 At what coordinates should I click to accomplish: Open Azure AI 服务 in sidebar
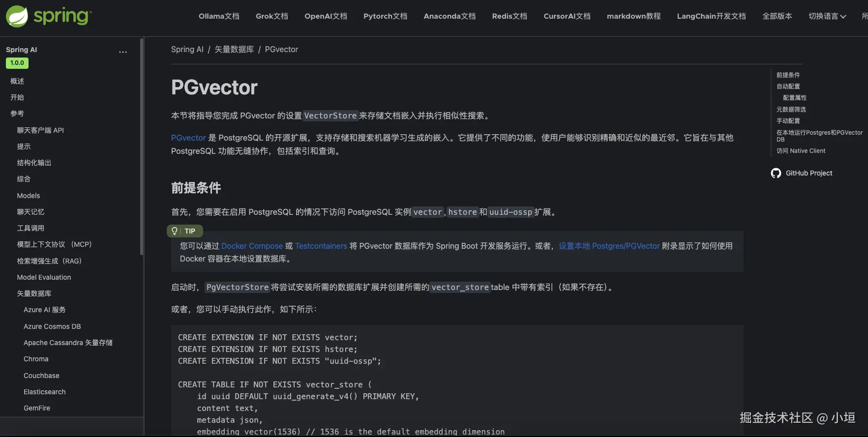point(44,310)
